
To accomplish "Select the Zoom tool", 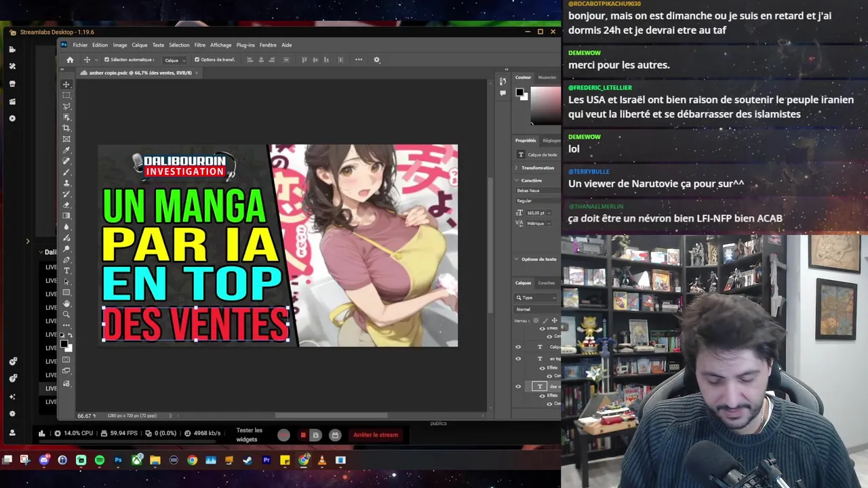I will (x=66, y=314).
